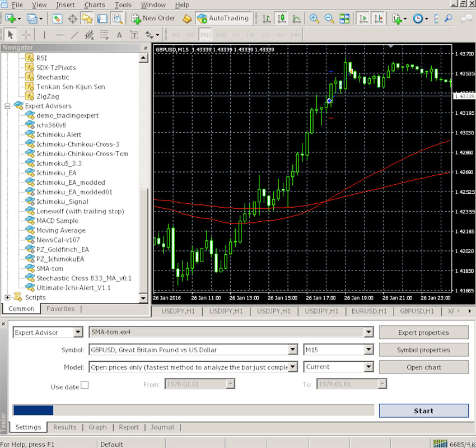Image resolution: width=476 pixels, height=448 pixels.
Task: Toggle the AutoTrading button
Action: (223, 17)
